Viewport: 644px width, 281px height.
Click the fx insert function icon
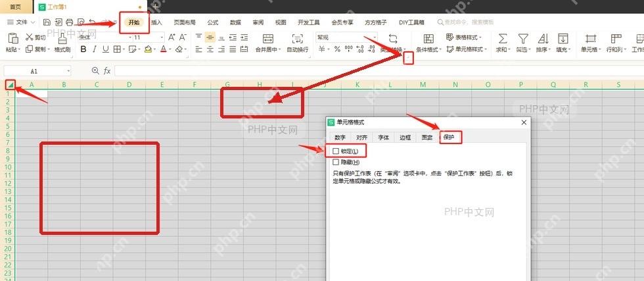(x=107, y=71)
